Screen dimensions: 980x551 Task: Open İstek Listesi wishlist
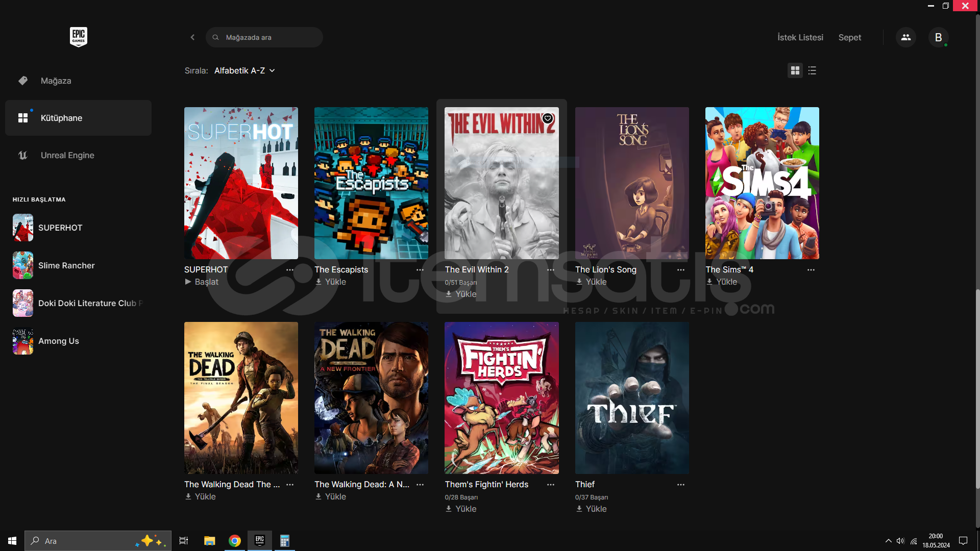800,37
